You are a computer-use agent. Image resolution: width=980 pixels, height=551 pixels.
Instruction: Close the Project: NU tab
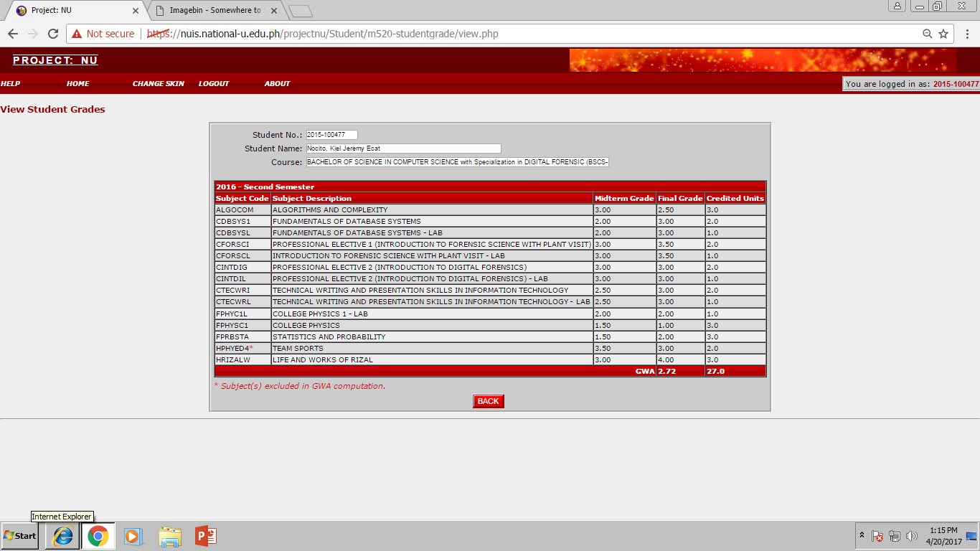coord(136,11)
